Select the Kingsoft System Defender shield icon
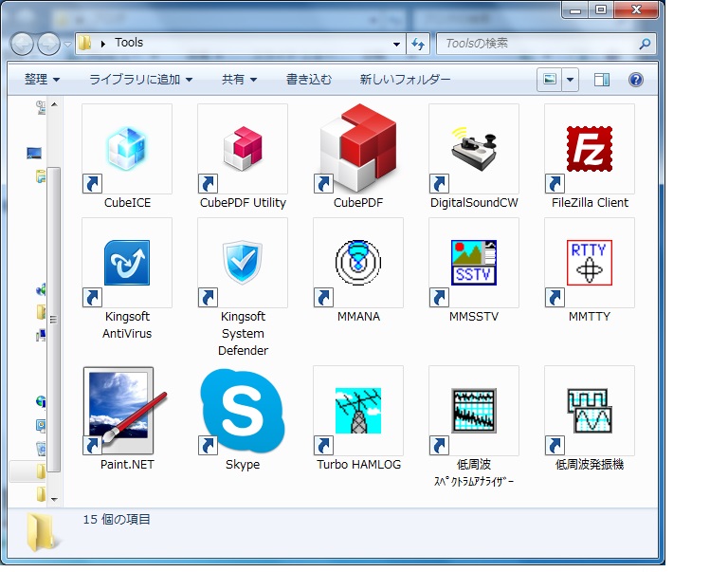The image size is (728, 572). click(x=243, y=263)
